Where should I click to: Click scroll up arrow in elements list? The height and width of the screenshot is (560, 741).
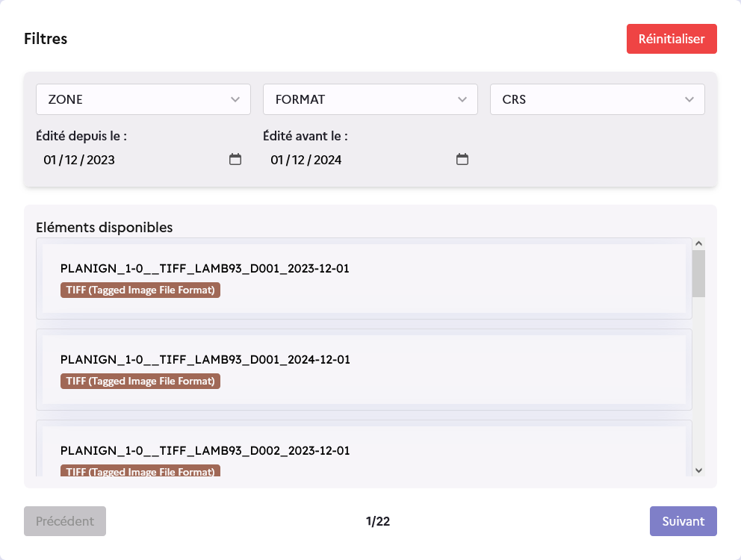coord(698,243)
